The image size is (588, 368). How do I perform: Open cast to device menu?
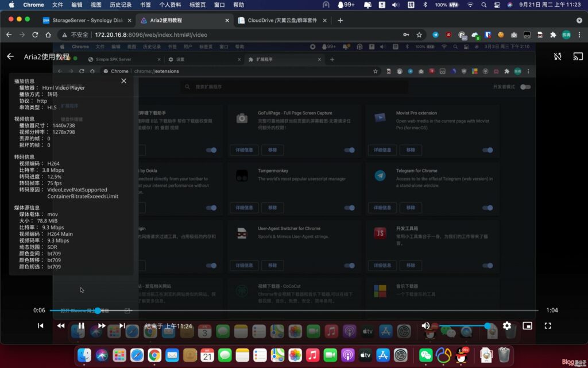pyautogui.click(x=578, y=56)
